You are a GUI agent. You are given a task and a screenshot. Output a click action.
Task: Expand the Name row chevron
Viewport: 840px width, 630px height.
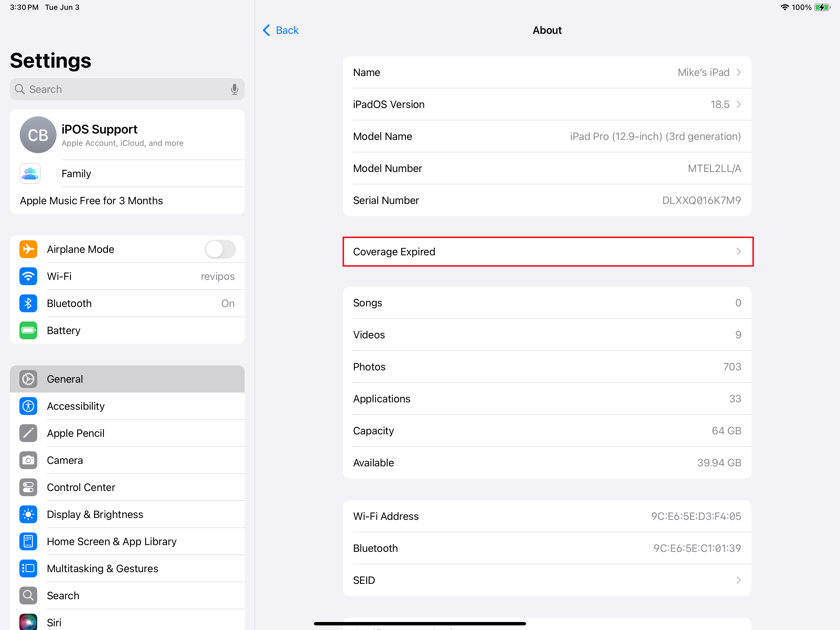pos(739,72)
